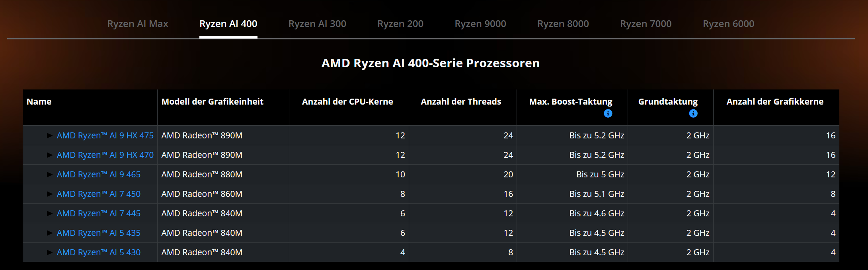This screenshot has height=270, width=868.
Task: Select the Ryzen 6000 tab
Action: tap(729, 24)
